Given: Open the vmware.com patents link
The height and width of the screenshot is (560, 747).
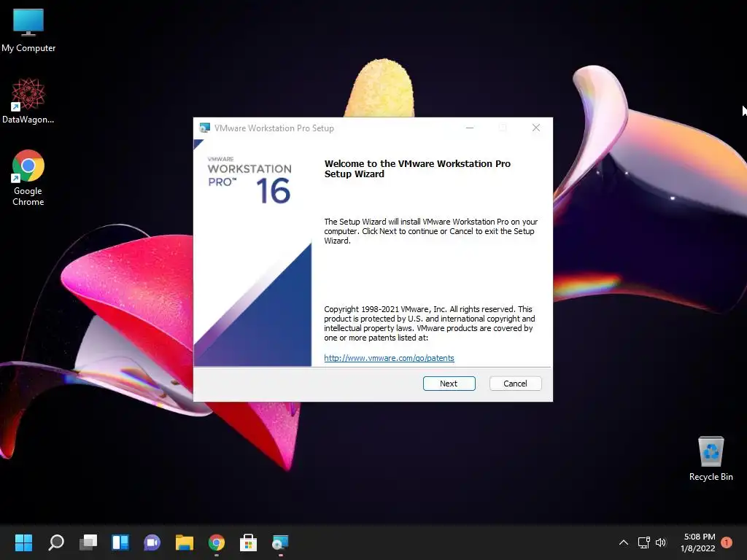Looking at the screenshot, I should [389, 358].
